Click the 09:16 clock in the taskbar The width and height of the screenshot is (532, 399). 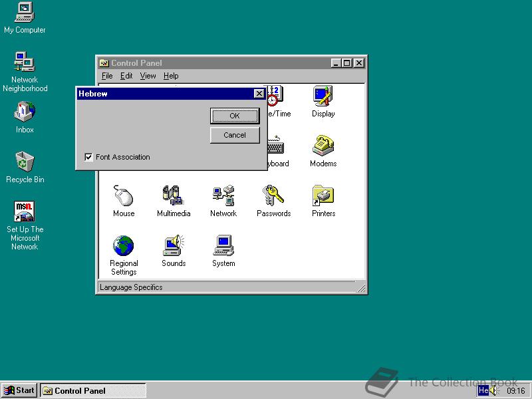(516, 391)
